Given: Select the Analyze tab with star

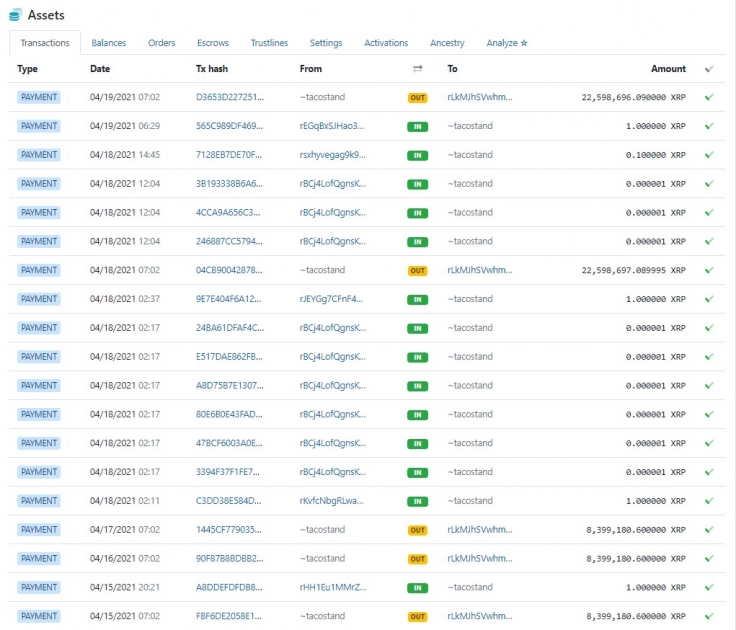Looking at the screenshot, I should pos(507,43).
